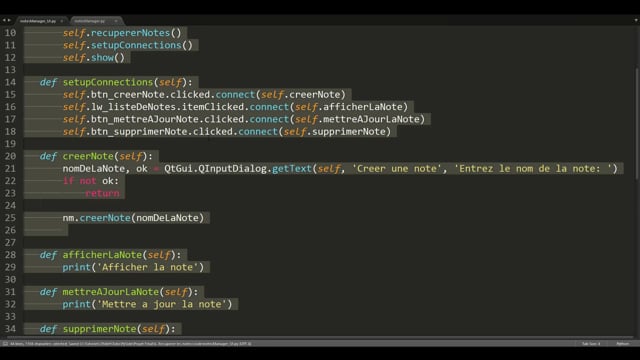Click 'itemClicked' on line 16
This screenshot has height=360, width=640.
pyautogui.click(x=213, y=107)
